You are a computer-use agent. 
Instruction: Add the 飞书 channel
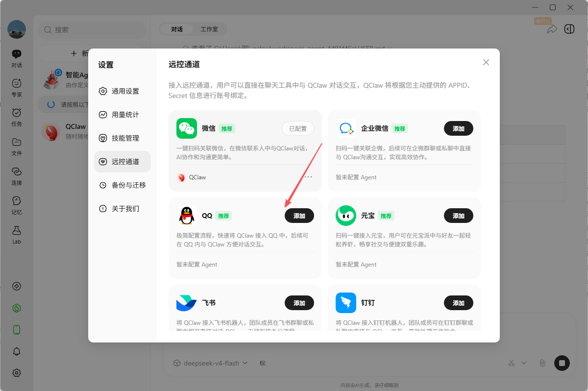point(299,303)
